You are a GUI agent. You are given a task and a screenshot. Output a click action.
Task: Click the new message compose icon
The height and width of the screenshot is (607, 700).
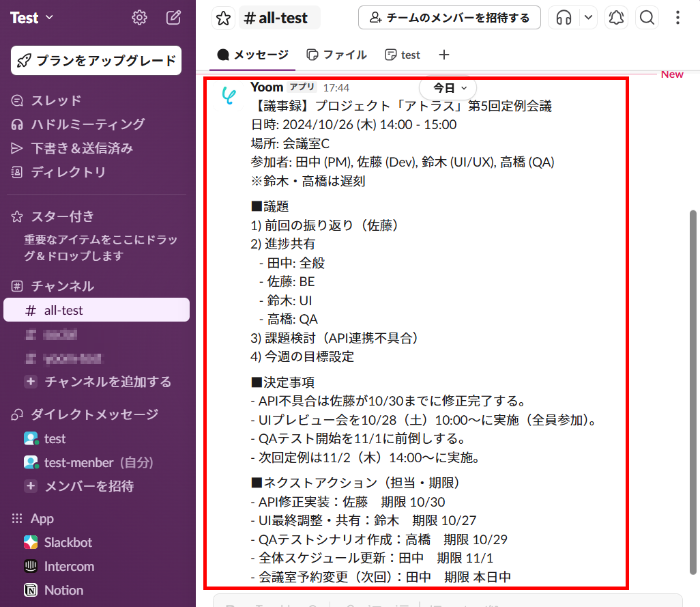[x=174, y=18]
